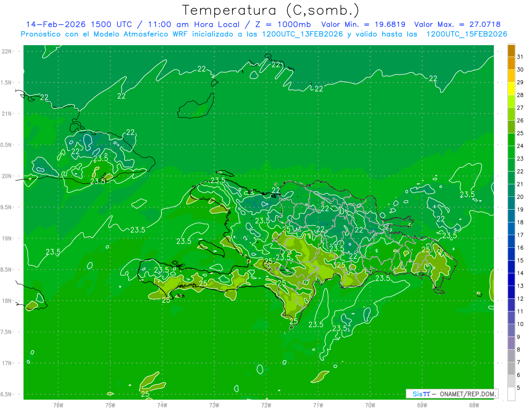The width and height of the screenshot is (532, 411).
Task: Click the '22N' latitude axis label
Action: click(x=7, y=51)
